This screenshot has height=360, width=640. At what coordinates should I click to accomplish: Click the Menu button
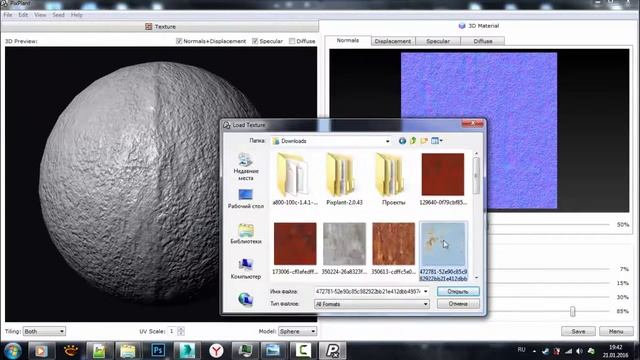click(x=616, y=331)
